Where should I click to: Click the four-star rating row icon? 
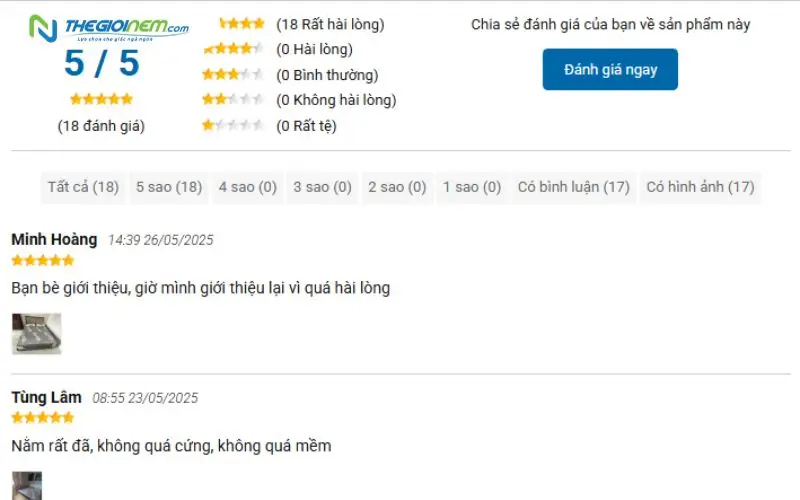(x=233, y=49)
